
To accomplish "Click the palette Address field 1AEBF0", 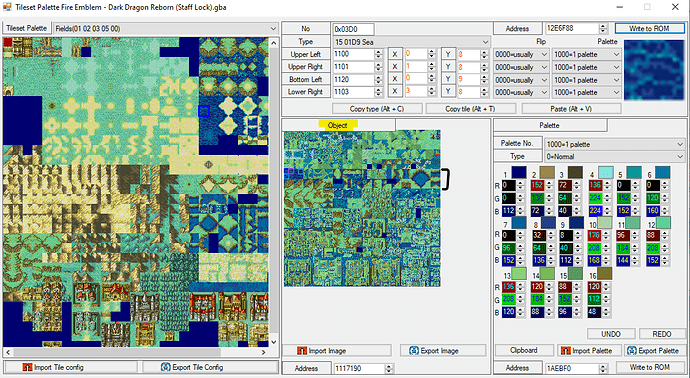I will (x=572, y=368).
